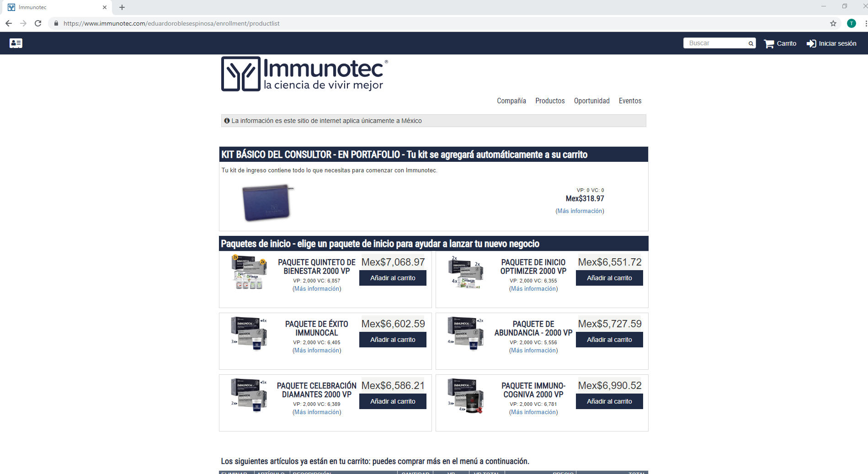
Task: Open the Eventos menu
Action: point(630,101)
